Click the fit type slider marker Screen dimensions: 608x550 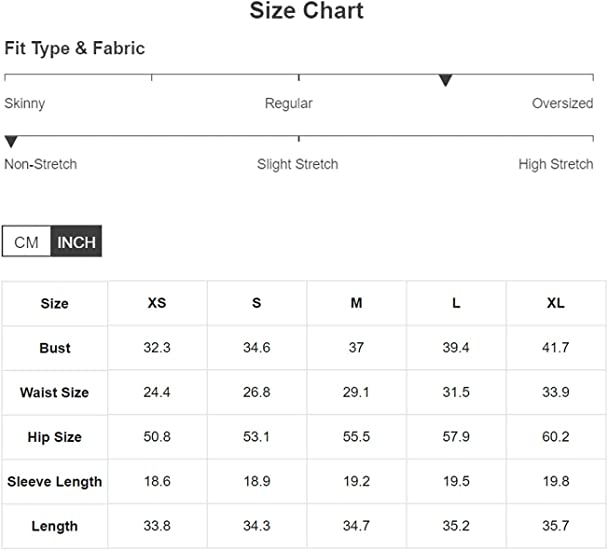446,80
